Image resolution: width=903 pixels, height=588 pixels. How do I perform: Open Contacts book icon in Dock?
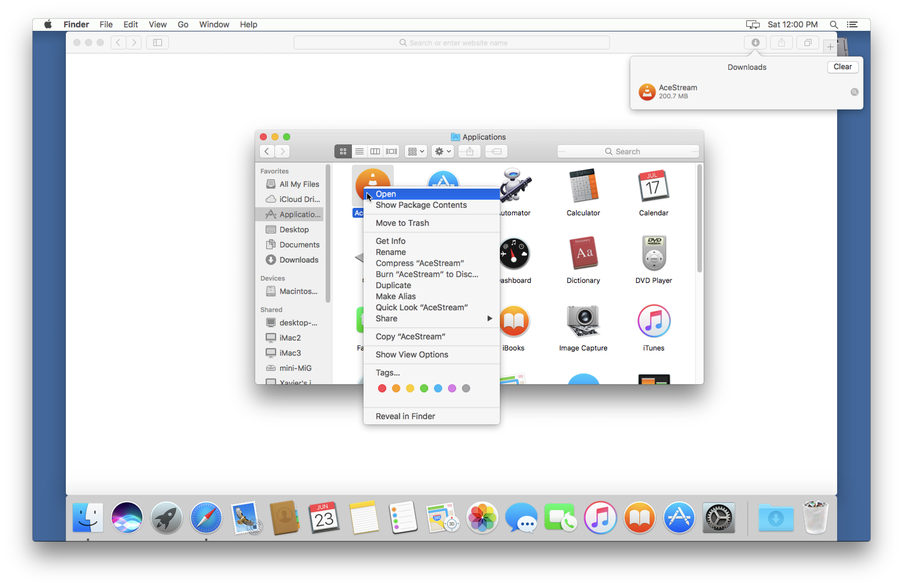click(x=285, y=518)
